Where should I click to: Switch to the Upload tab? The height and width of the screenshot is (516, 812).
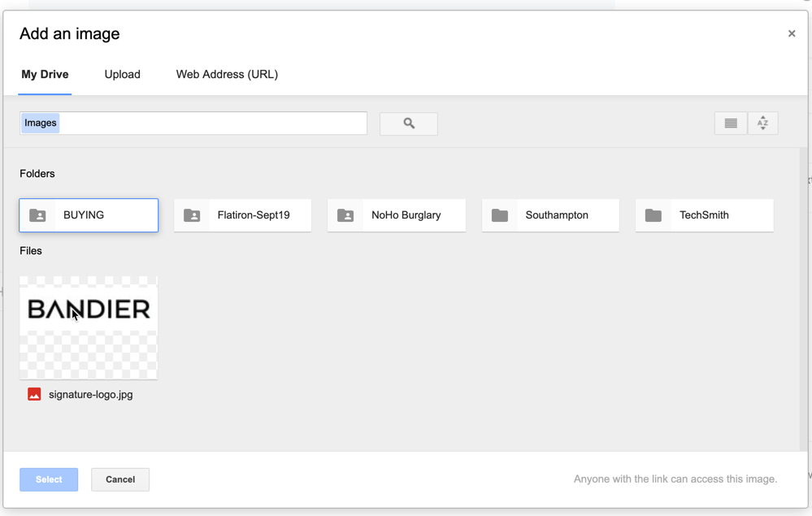point(122,75)
